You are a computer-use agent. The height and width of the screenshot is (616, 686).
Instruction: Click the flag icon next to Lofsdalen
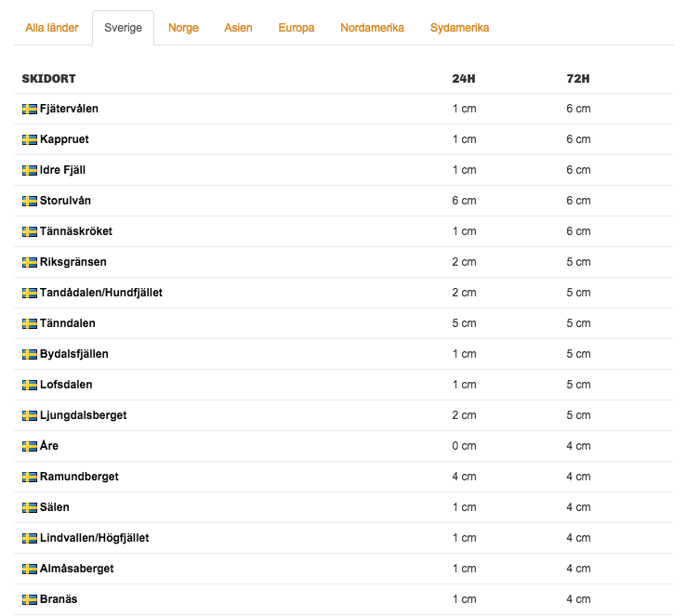coord(30,385)
